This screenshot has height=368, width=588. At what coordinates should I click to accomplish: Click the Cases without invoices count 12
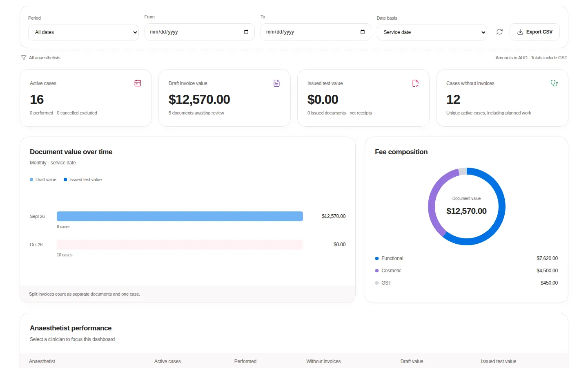(x=453, y=99)
